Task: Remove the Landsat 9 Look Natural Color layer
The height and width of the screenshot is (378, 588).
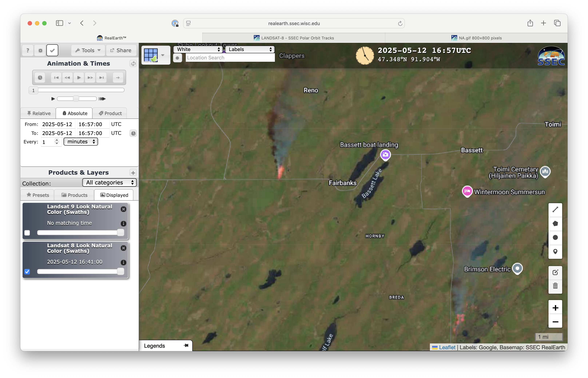Action: [123, 209]
